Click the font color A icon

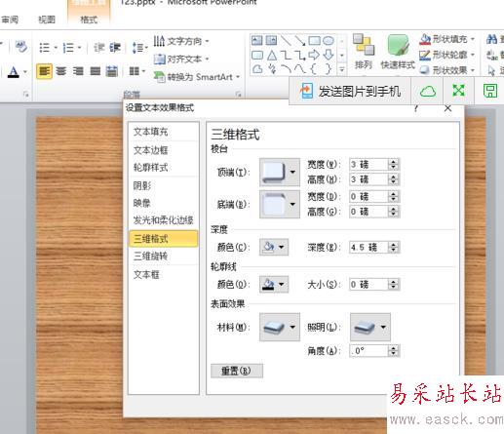[x=14, y=72]
